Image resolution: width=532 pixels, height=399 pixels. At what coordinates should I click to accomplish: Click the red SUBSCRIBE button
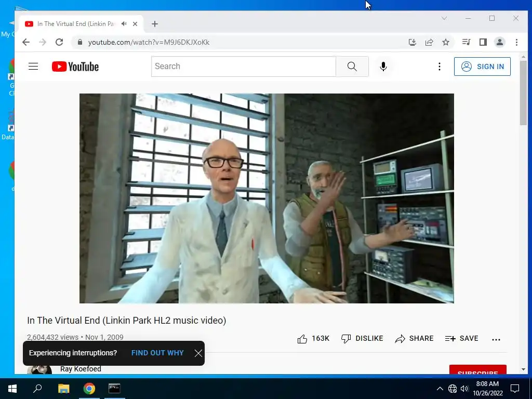click(478, 370)
